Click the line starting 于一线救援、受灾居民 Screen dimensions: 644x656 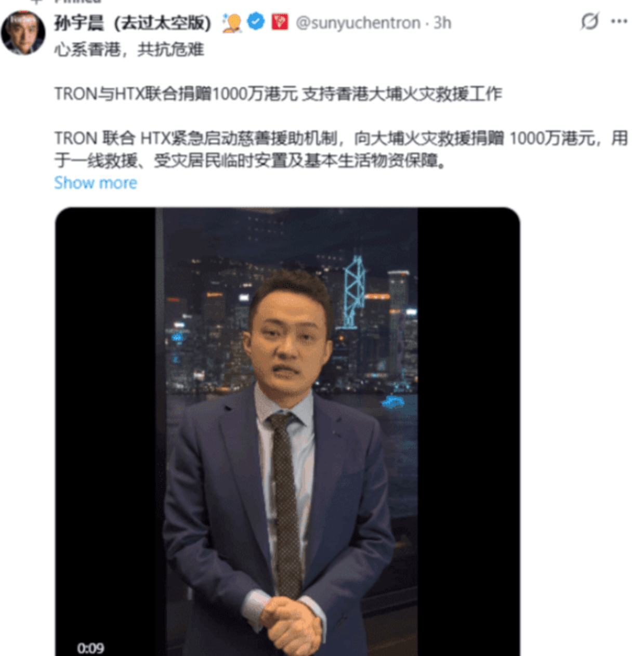(x=251, y=161)
